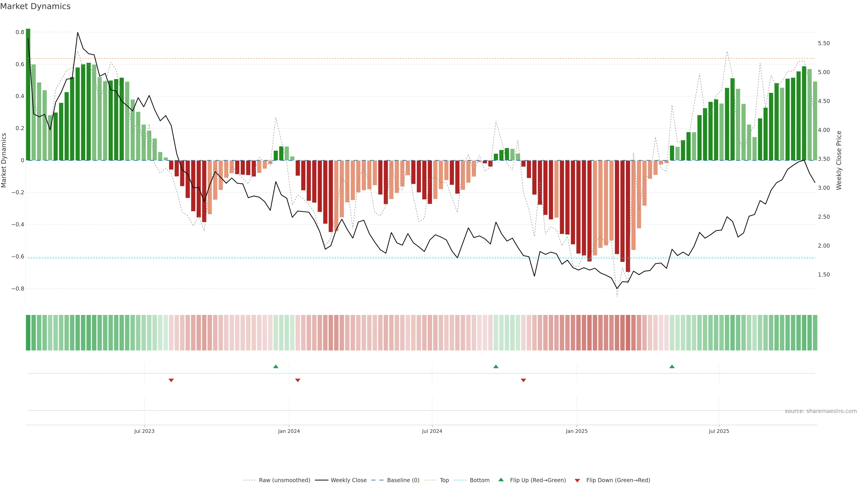Click the Flip Up marker near September 2024

click(x=496, y=366)
